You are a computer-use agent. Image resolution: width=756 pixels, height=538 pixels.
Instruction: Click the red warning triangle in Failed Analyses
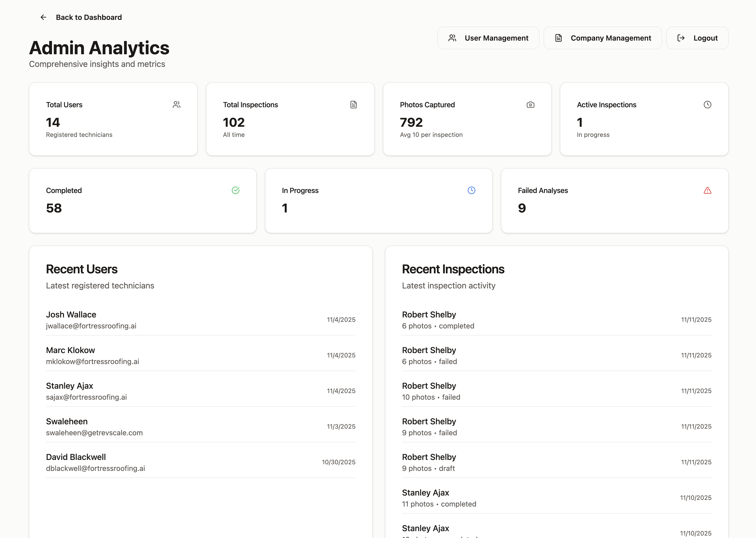point(707,190)
